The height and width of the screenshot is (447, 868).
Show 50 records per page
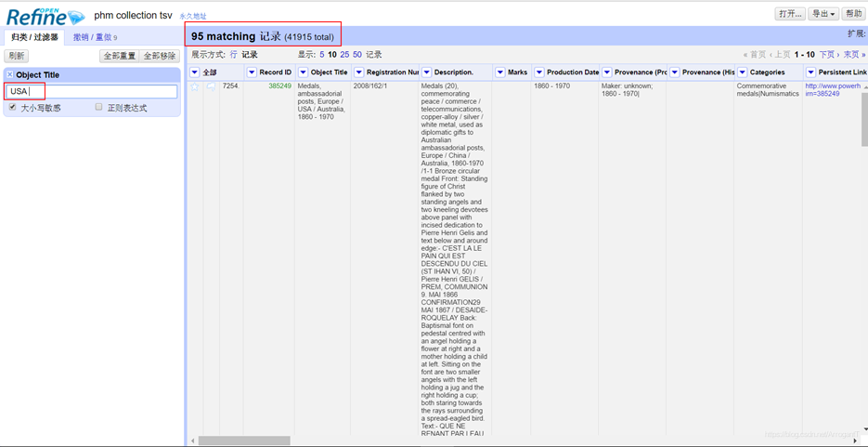pos(357,55)
